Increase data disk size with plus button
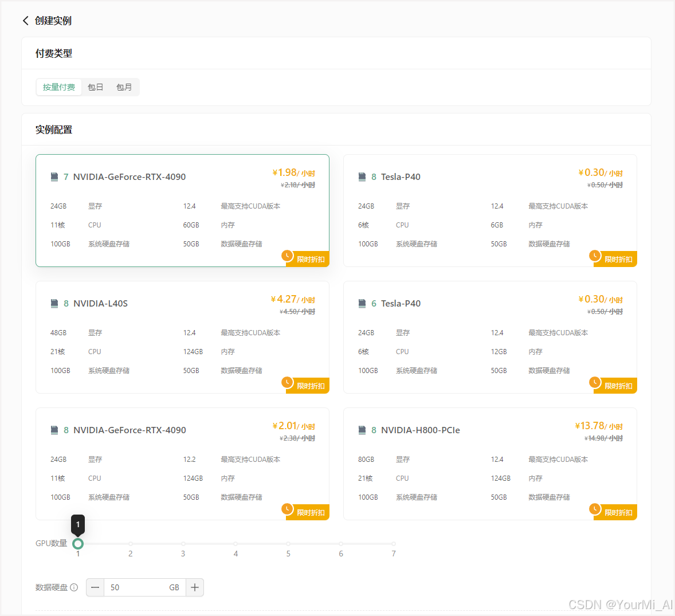Viewport: 675px width, 616px height. point(195,587)
